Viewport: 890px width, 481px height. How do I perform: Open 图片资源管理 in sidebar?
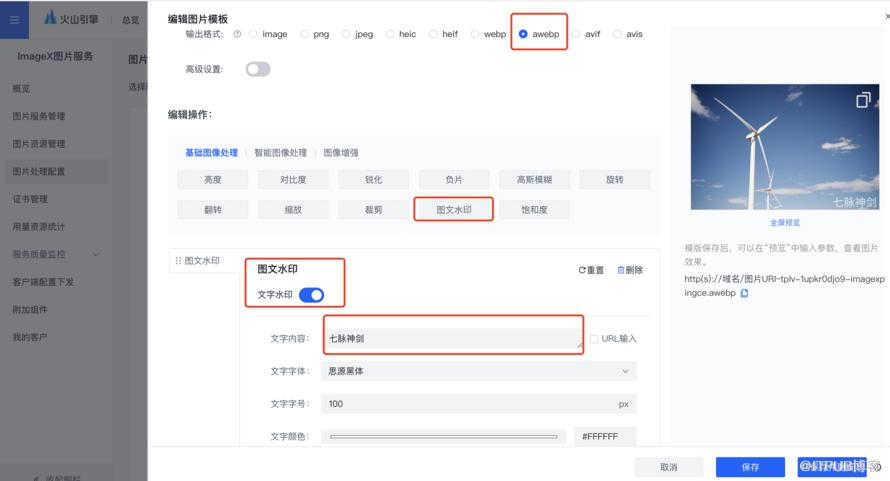point(39,144)
